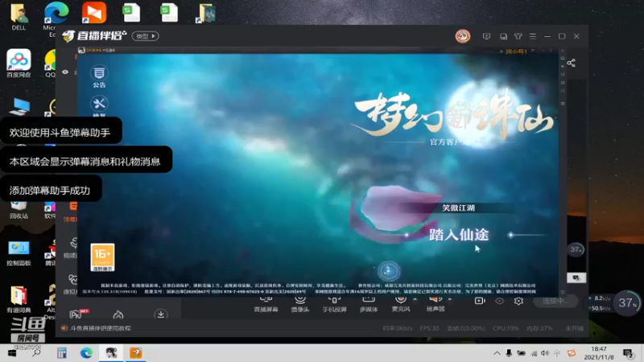Open 控制面板 desktop shortcut
The height and width of the screenshot is (362, 644).
(x=19, y=253)
